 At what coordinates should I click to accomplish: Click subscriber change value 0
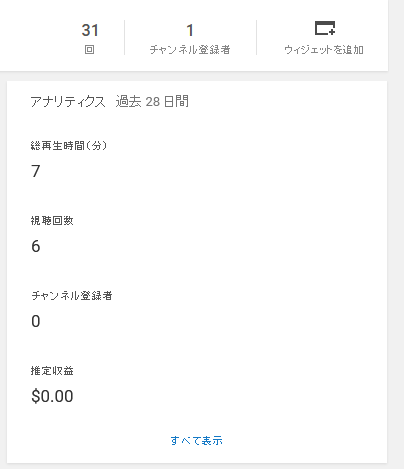click(x=36, y=321)
